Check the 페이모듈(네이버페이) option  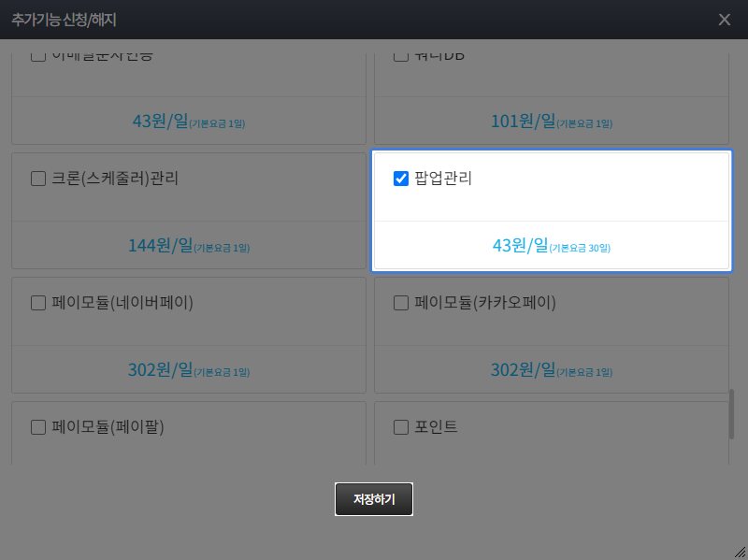point(38,303)
